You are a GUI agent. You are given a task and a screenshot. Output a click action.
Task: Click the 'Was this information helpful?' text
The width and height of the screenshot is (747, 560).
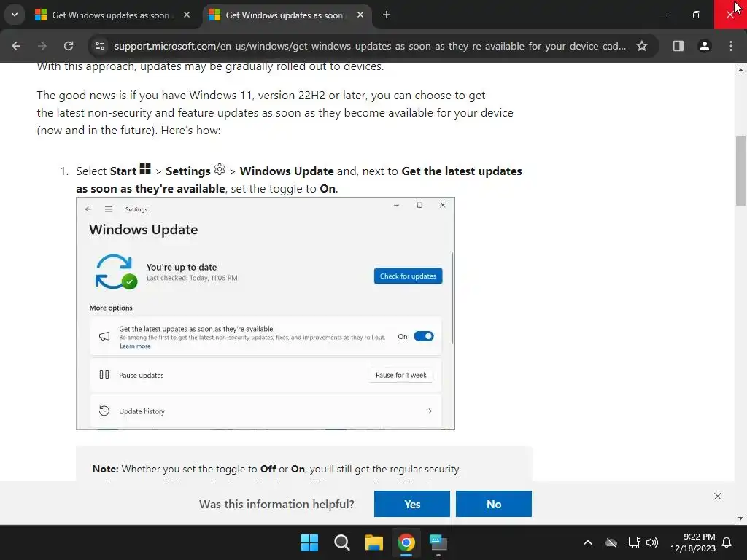tap(276, 504)
